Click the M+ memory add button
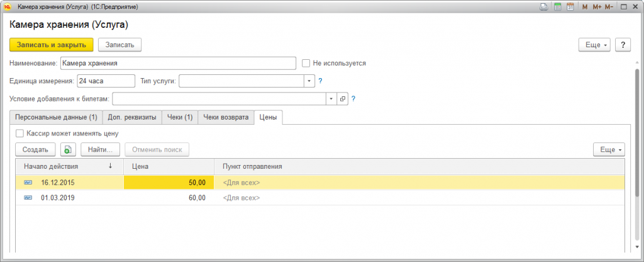644x262 pixels. 597,7
